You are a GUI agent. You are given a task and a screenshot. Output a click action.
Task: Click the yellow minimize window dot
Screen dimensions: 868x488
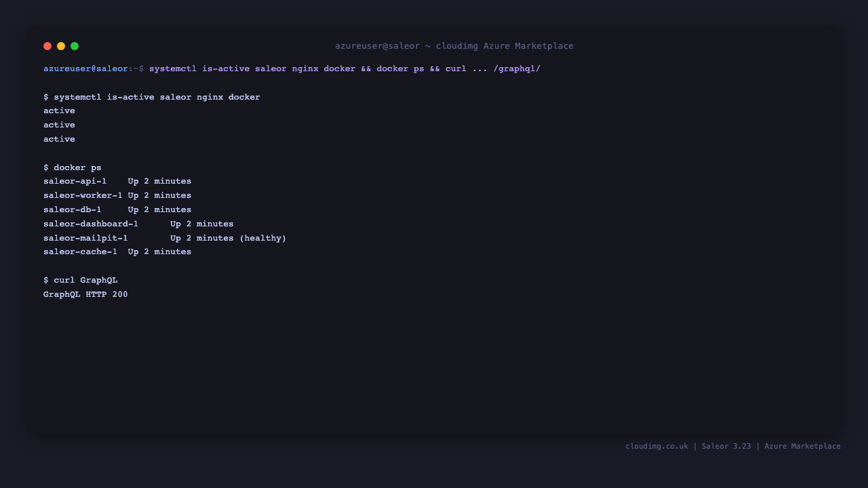61,46
